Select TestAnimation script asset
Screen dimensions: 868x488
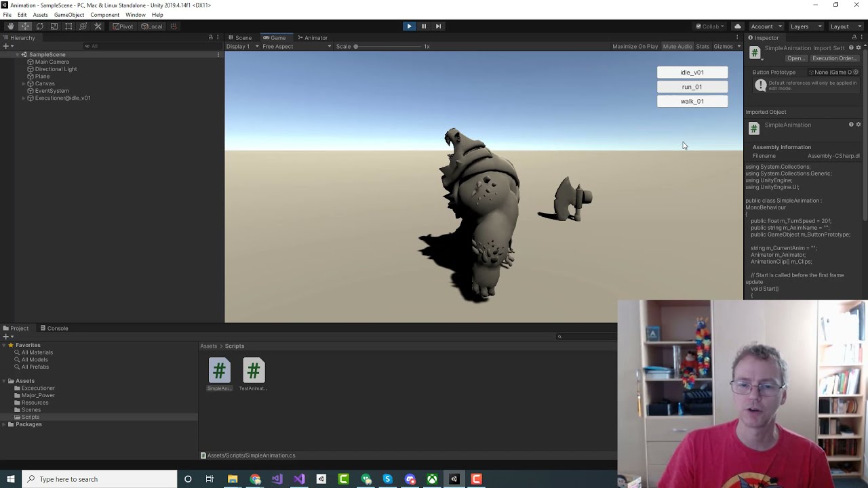tap(253, 375)
